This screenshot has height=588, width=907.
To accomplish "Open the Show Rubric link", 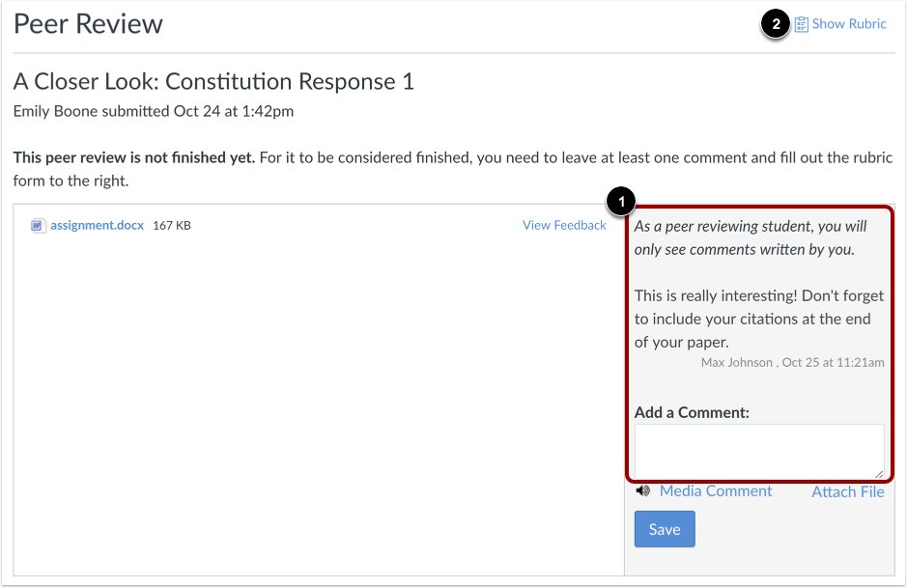I will tap(849, 24).
